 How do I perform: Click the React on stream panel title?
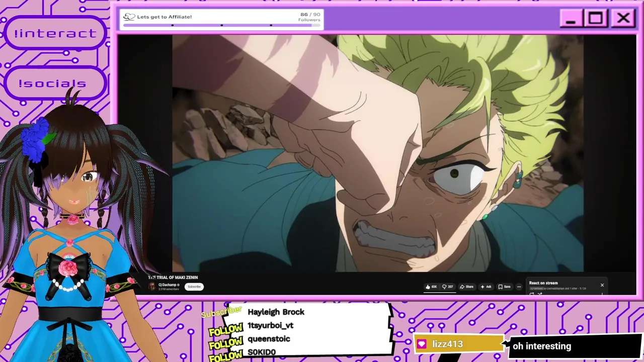click(543, 283)
